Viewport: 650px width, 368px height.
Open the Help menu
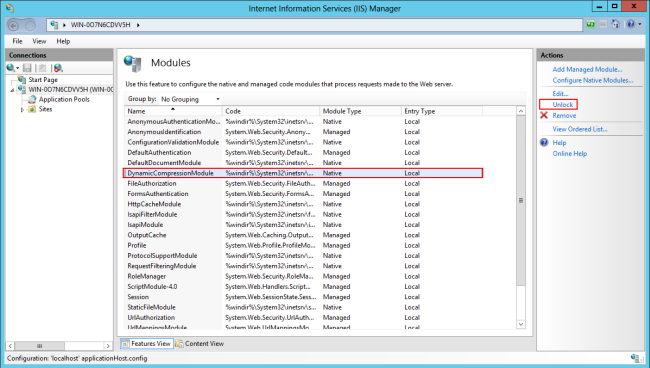point(63,41)
